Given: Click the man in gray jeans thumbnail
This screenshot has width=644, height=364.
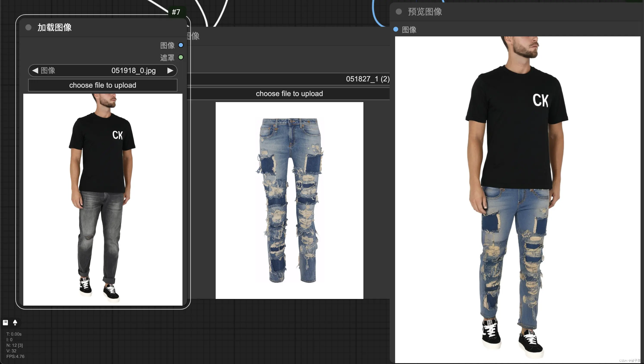Looking at the screenshot, I should pos(103,199).
